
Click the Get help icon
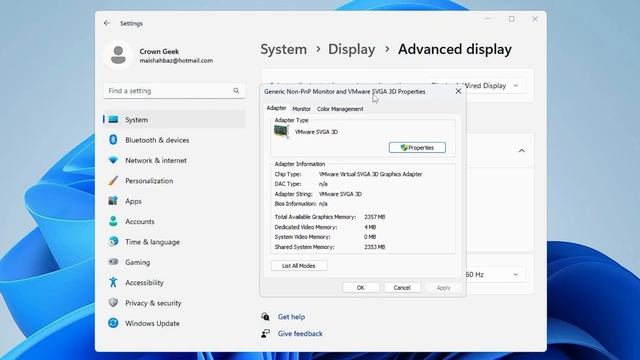pos(265,317)
